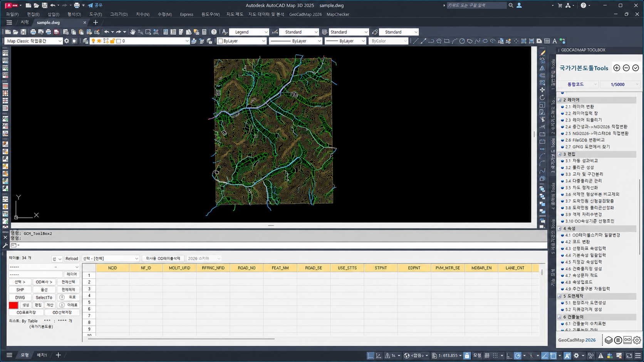The image size is (644, 362).
Task: Open the Express menu
Action: pos(187,14)
